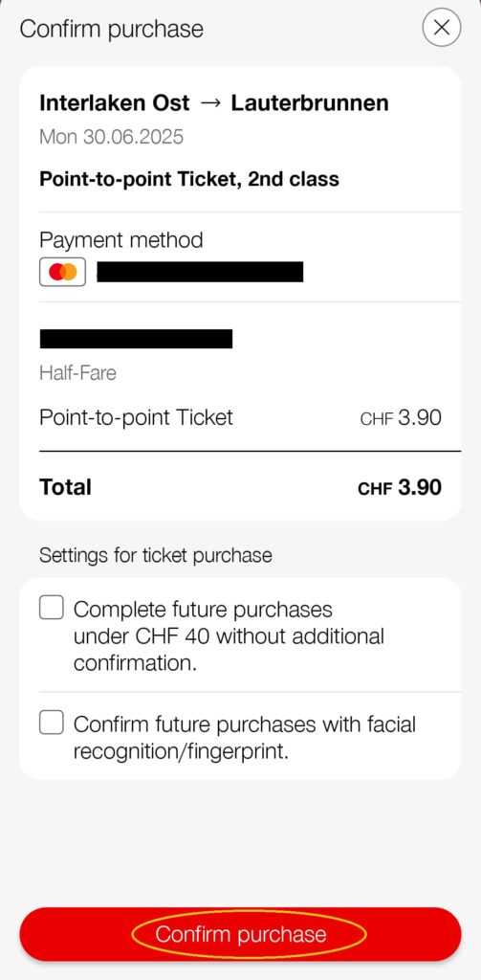
Task: Close the Confirm purchase dialog
Action: 442,28
